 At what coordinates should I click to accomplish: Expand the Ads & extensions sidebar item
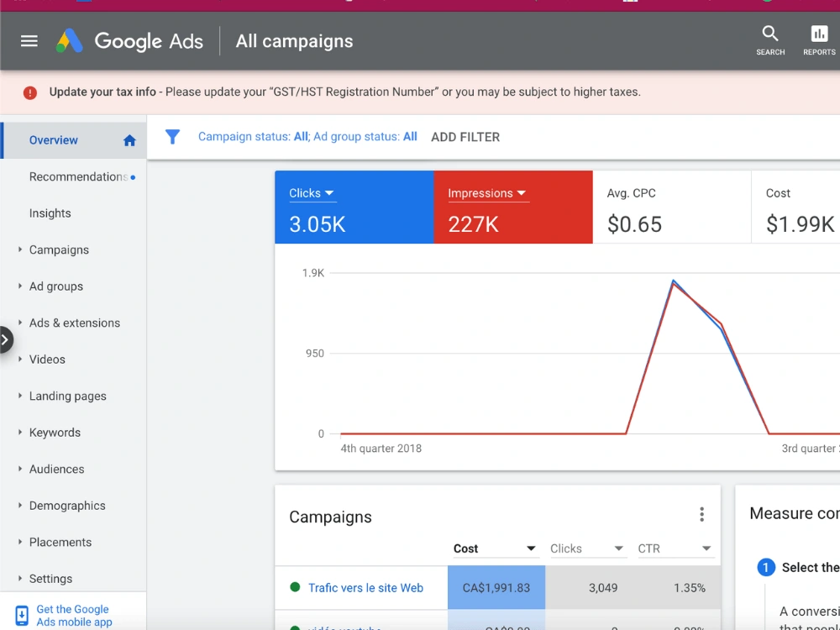(20, 323)
